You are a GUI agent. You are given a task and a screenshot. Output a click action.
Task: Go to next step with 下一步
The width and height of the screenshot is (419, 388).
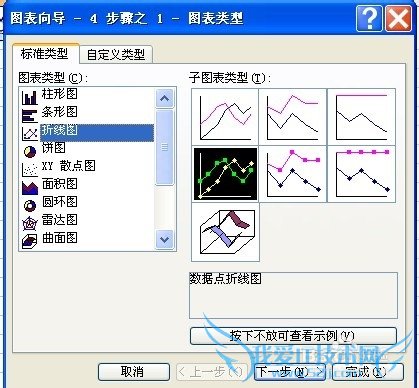[289, 371]
